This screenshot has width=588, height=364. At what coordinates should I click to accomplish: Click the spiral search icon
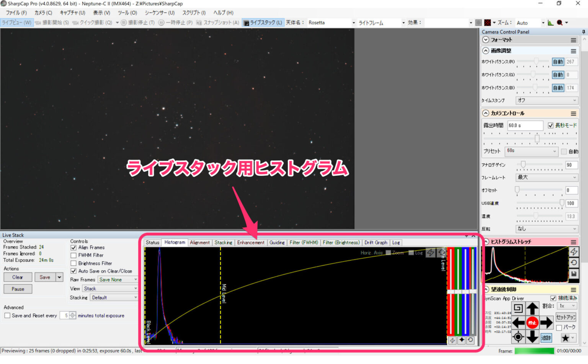(x=518, y=309)
